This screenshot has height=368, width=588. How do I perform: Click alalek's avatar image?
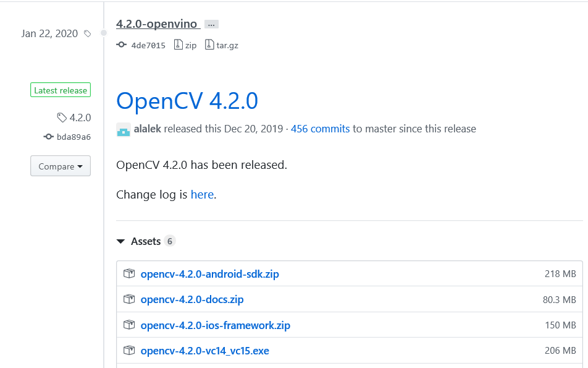click(x=124, y=130)
